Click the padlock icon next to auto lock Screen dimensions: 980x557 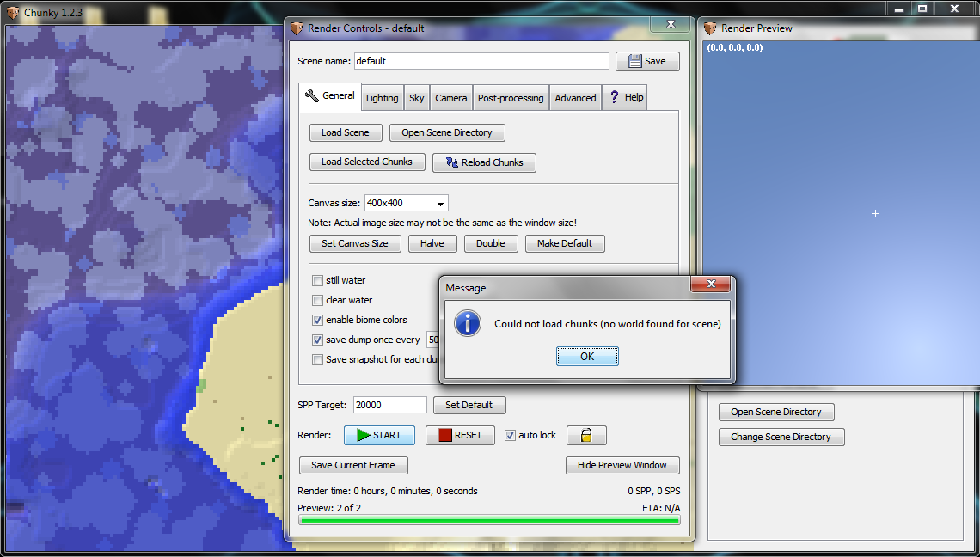point(586,435)
